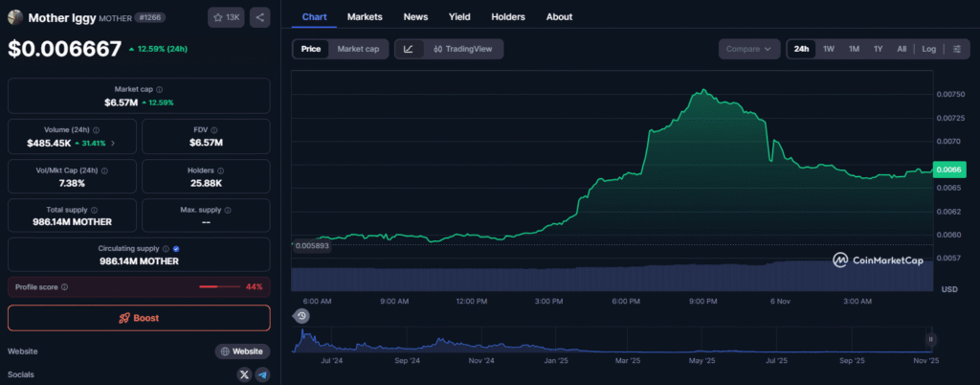Select the 1Y time range
Viewport: 980px width, 385px height.
click(879, 49)
